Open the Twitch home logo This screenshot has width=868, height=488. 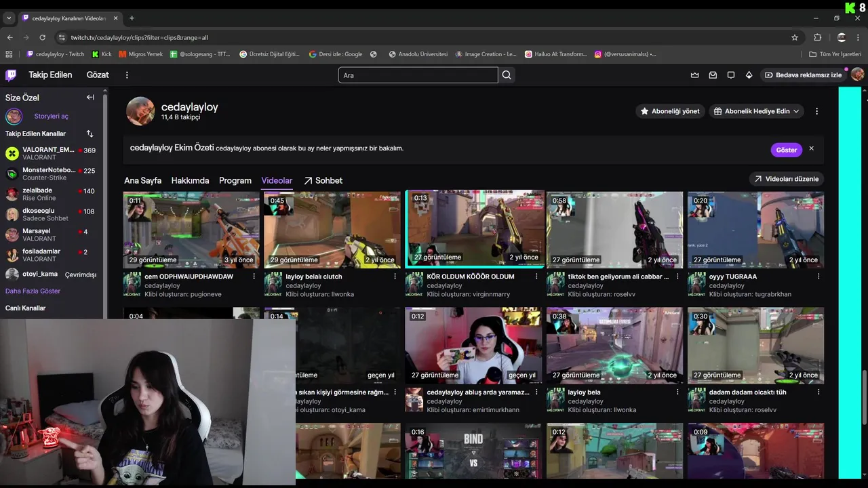pyautogui.click(x=11, y=75)
